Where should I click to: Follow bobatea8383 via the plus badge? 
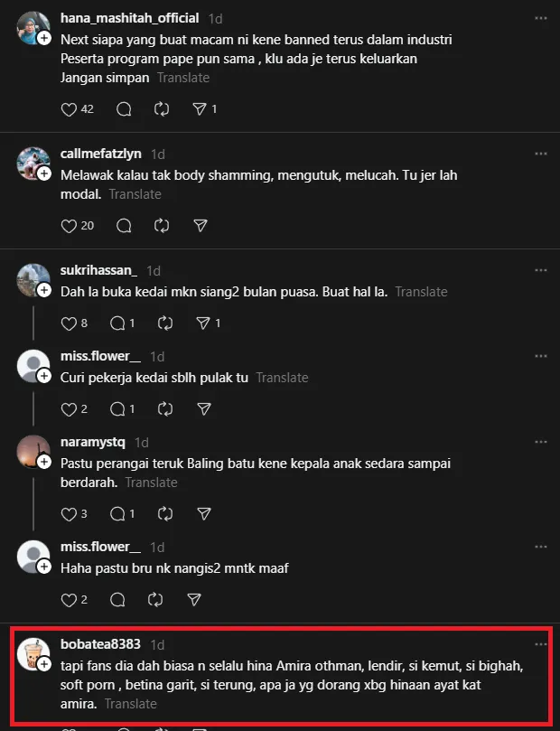click(42, 662)
